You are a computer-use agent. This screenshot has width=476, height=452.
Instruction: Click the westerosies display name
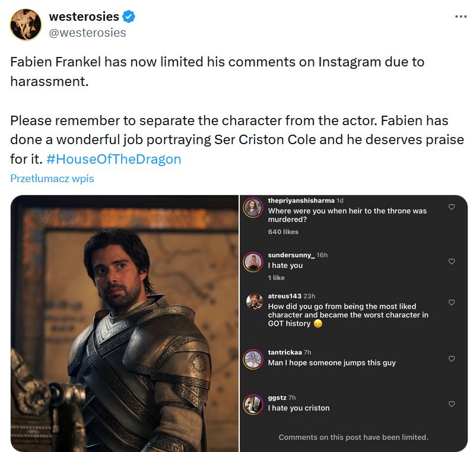84,17
